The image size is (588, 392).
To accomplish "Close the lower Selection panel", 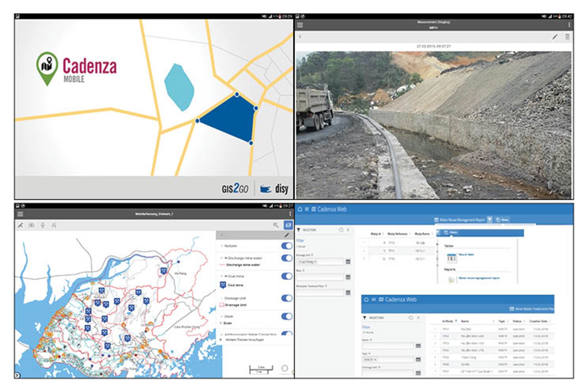I will [418, 318].
